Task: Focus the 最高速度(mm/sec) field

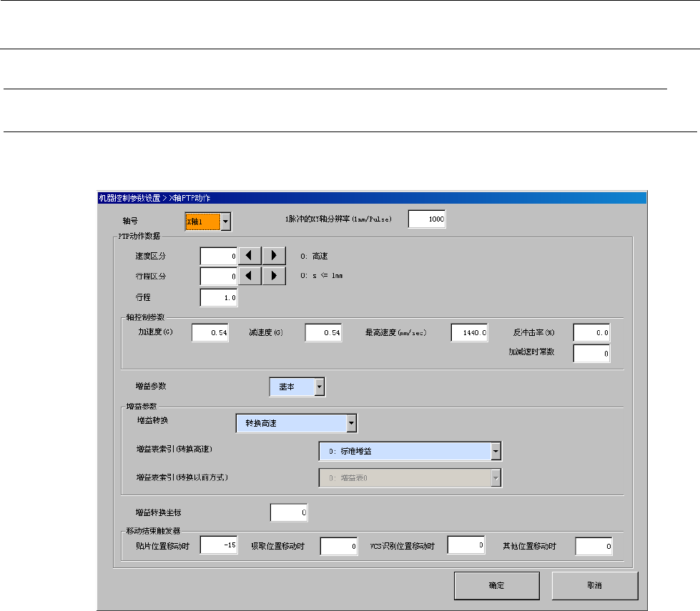Action: 470,333
